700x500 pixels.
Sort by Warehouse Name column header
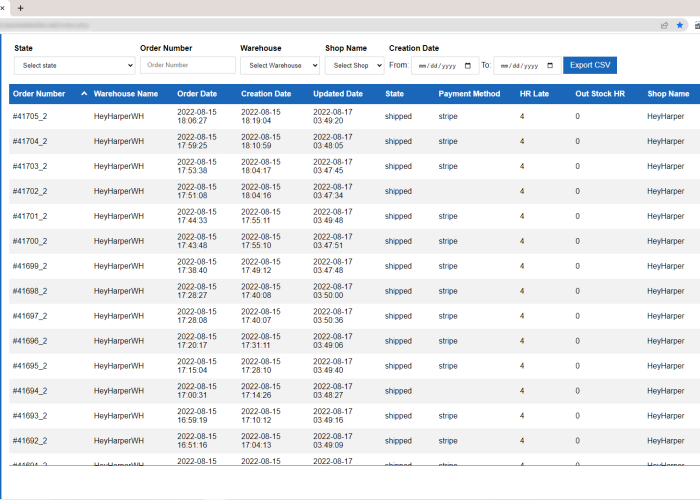coord(126,94)
